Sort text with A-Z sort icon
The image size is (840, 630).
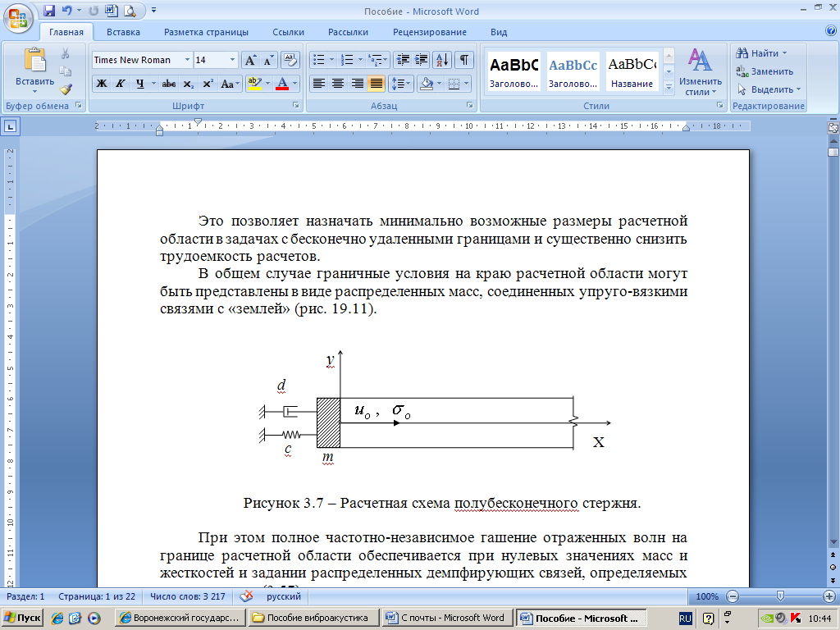(442, 59)
